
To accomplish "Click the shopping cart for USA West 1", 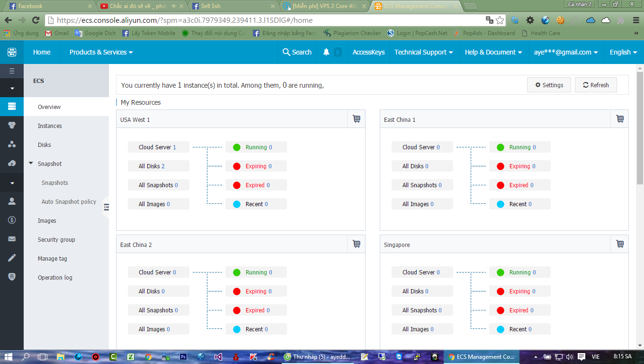I will pos(357,119).
